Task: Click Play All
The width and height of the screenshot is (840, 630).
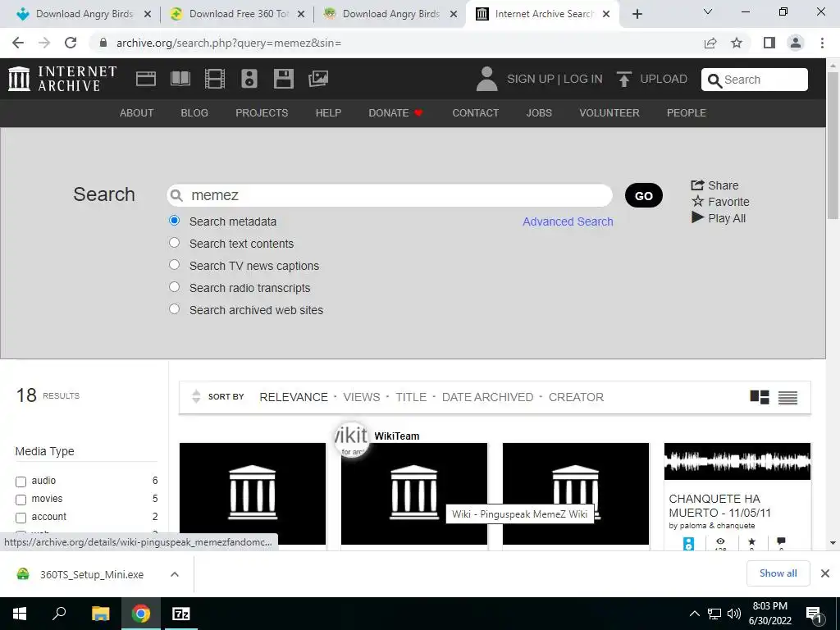Action: point(719,218)
